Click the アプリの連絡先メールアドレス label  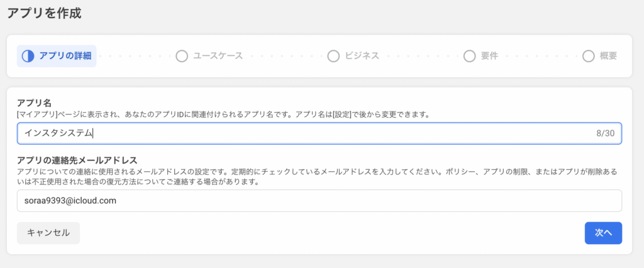click(x=77, y=160)
